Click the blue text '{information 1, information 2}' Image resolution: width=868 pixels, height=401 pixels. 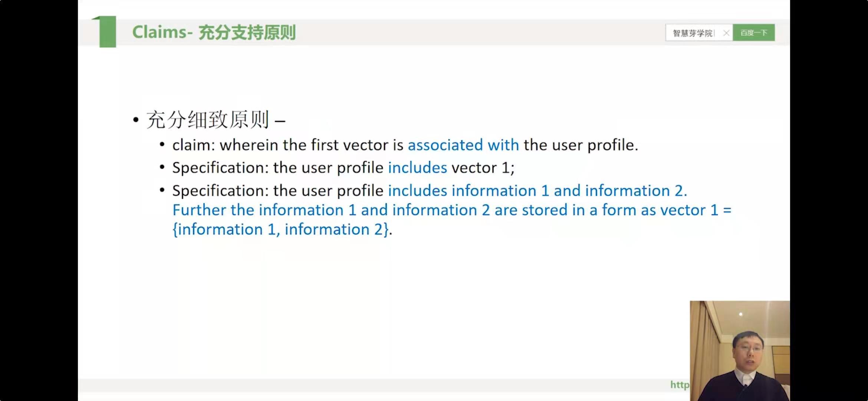281,229
